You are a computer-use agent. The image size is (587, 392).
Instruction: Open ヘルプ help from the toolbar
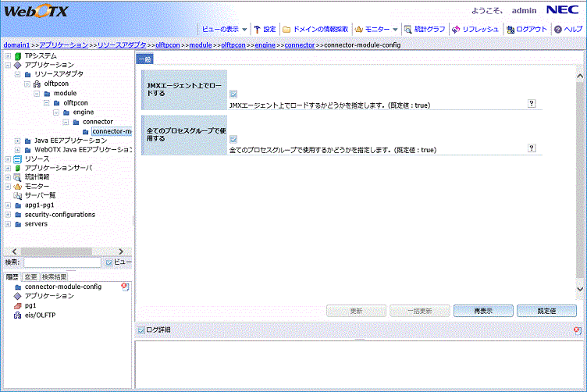click(x=558, y=29)
